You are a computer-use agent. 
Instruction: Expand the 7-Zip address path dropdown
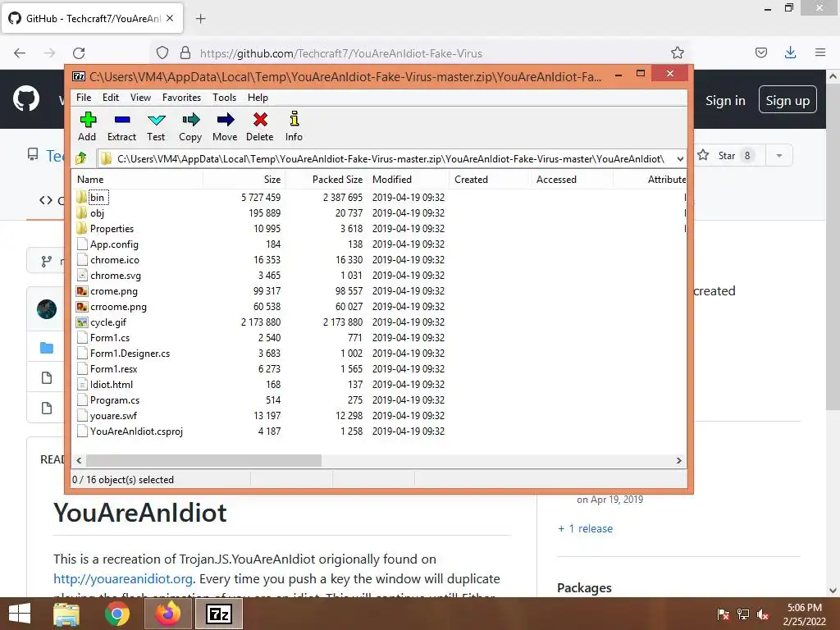click(x=680, y=158)
